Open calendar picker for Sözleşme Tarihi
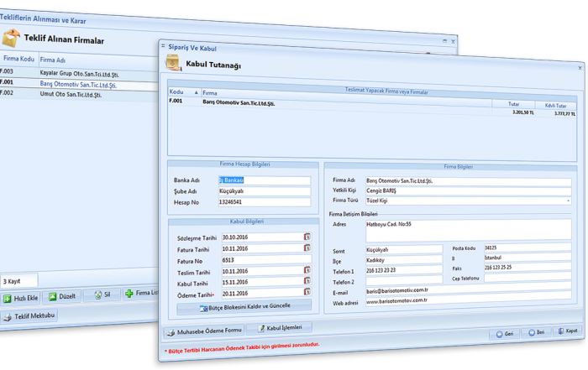The height and width of the screenshot is (370, 588). (x=307, y=237)
